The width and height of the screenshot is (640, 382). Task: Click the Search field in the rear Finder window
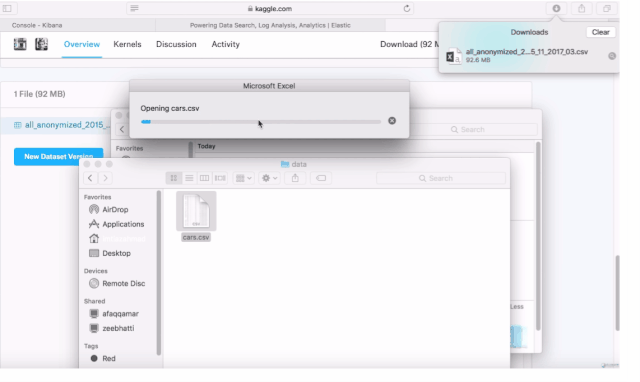click(x=473, y=130)
